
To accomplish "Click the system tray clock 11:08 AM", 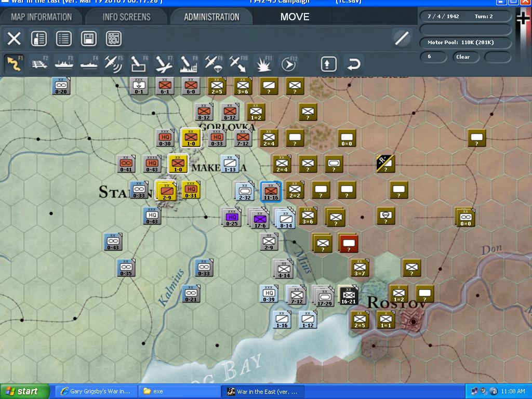I will point(513,392).
